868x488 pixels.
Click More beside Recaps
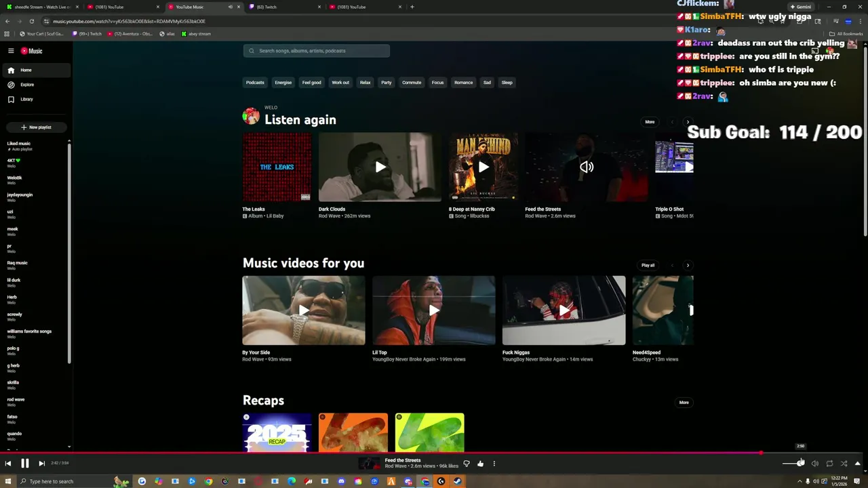[x=684, y=403]
